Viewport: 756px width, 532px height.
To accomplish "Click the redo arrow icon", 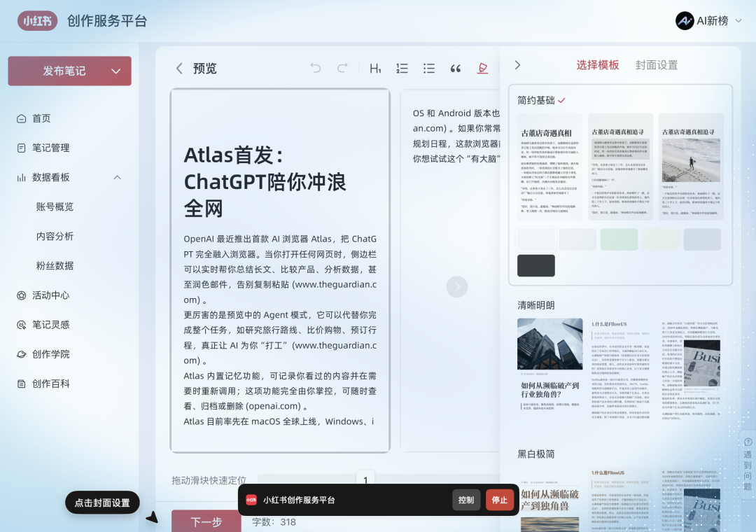I will (x=342, y=68).
